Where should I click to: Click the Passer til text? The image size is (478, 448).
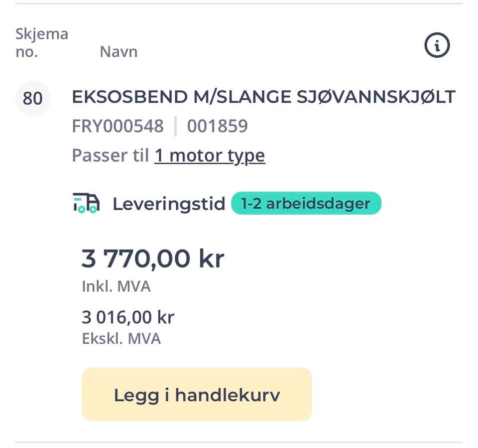111,156
